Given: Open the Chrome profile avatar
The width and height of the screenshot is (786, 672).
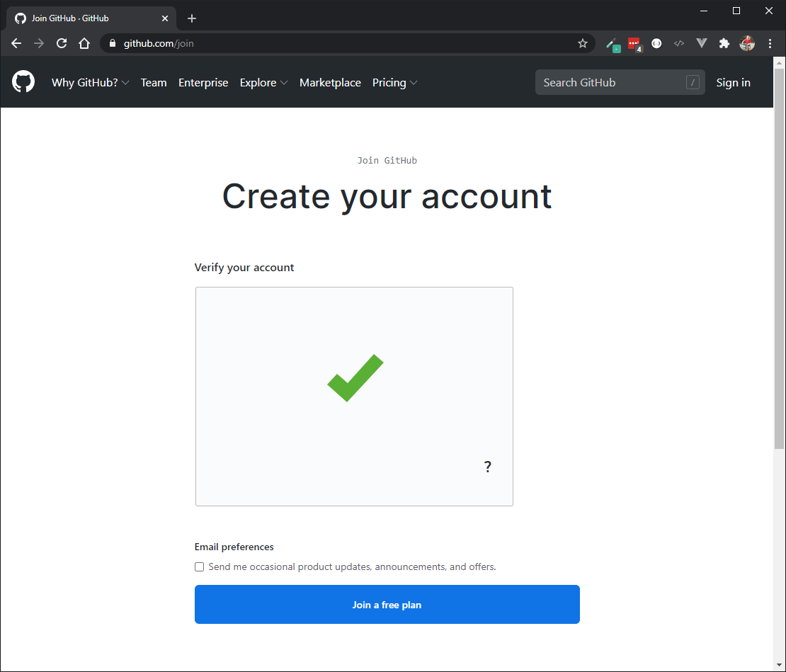Looking at the screenshot, I should coord(747,44).
